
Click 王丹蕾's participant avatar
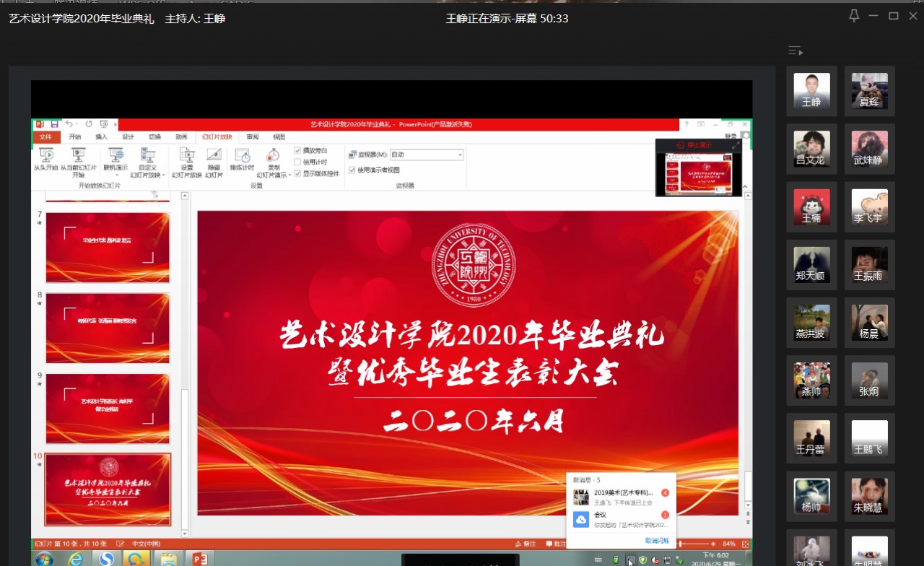pos(811,438)
